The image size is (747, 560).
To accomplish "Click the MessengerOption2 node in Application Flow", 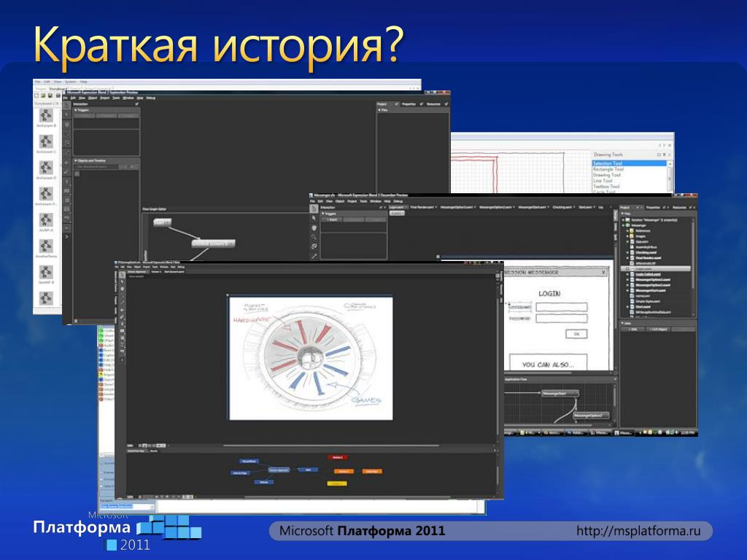I will [x=591, y=416].
